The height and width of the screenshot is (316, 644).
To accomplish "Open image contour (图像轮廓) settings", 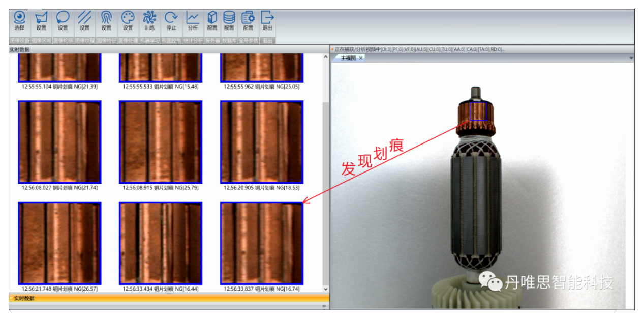I will [63, 21].
